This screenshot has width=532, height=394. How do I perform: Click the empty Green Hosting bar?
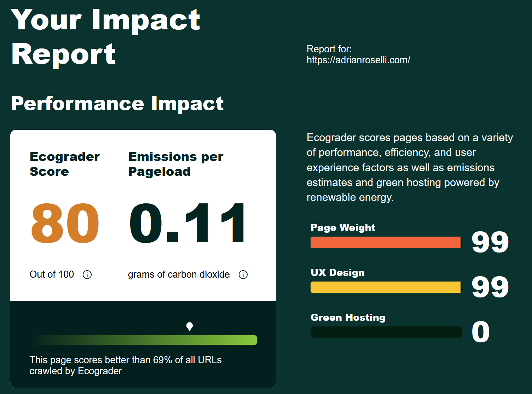pyautogui.click(x=386, y=332)
